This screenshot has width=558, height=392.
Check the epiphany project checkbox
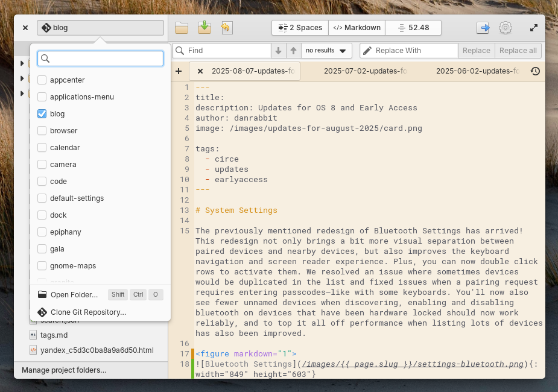42,232
